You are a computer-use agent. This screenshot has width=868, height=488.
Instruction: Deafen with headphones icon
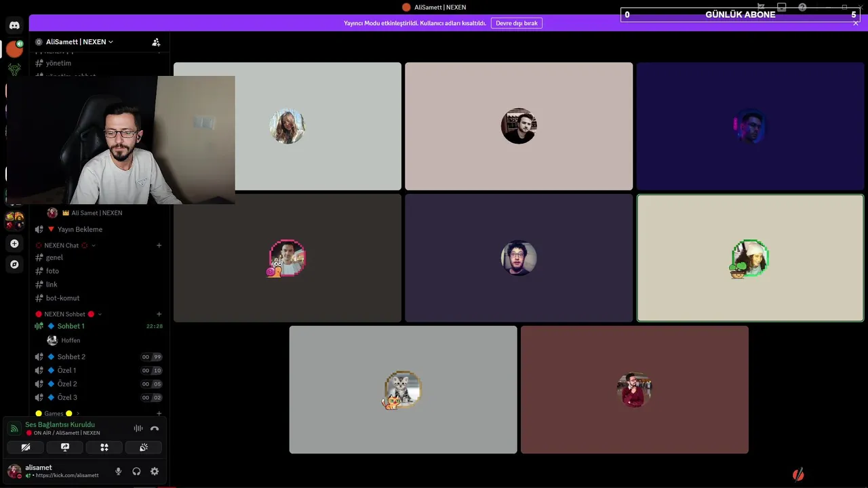coord(136,471)
